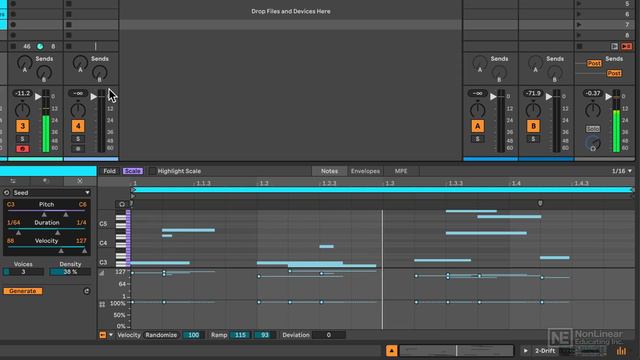
Task: Click the Voices value field
Action: pos(23,272)
